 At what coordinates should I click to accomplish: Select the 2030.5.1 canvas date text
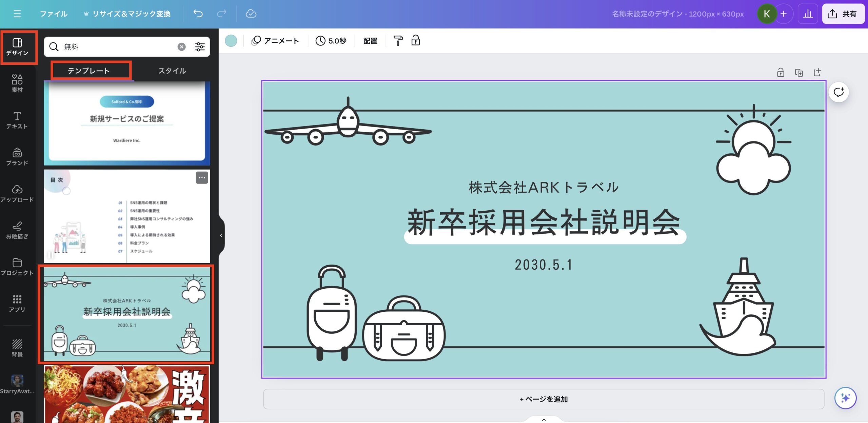[544, 265]
